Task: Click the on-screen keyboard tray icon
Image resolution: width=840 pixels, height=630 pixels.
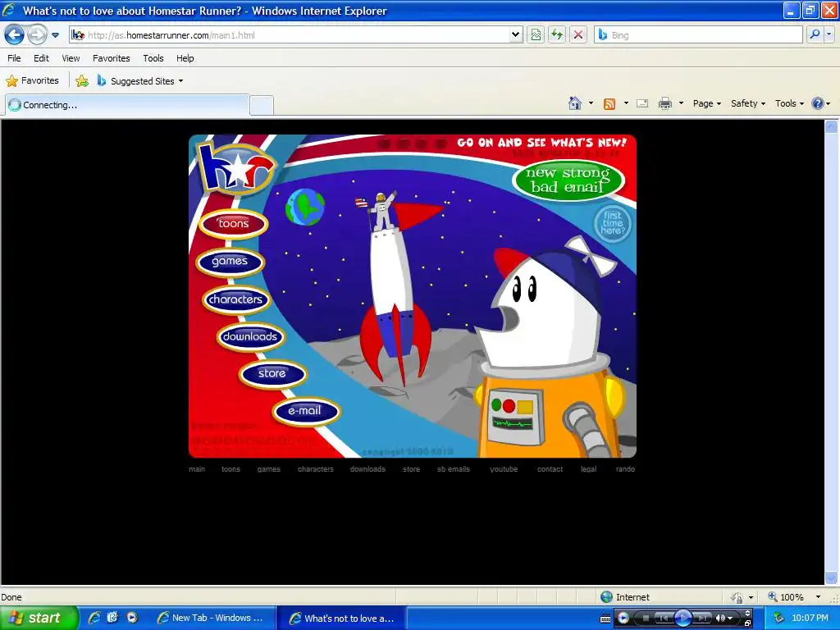Action: coord(605,619)
